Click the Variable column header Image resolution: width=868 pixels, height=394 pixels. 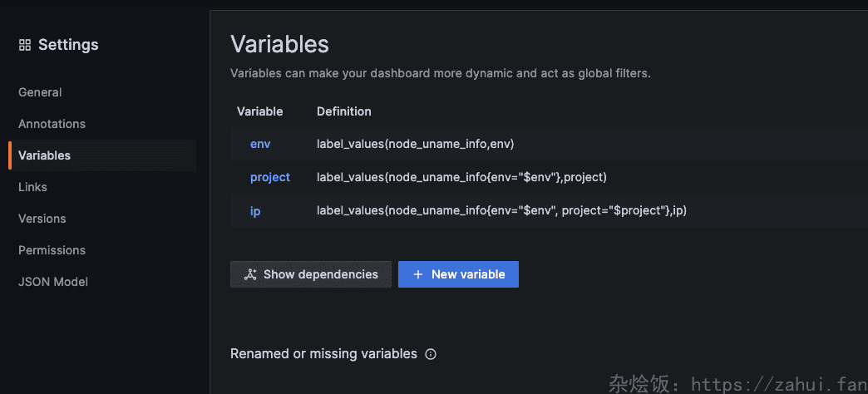pos(259,111)
